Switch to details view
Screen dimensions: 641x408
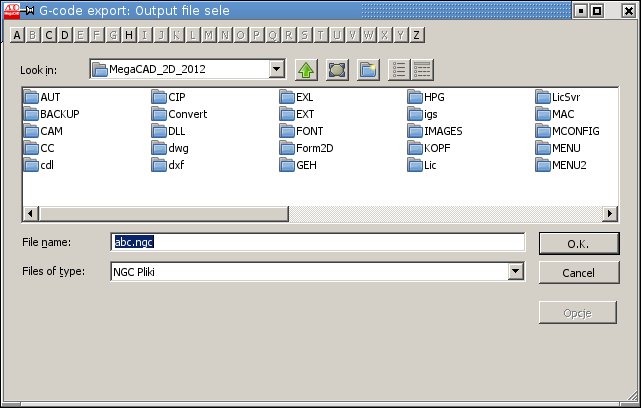point(422,70)
